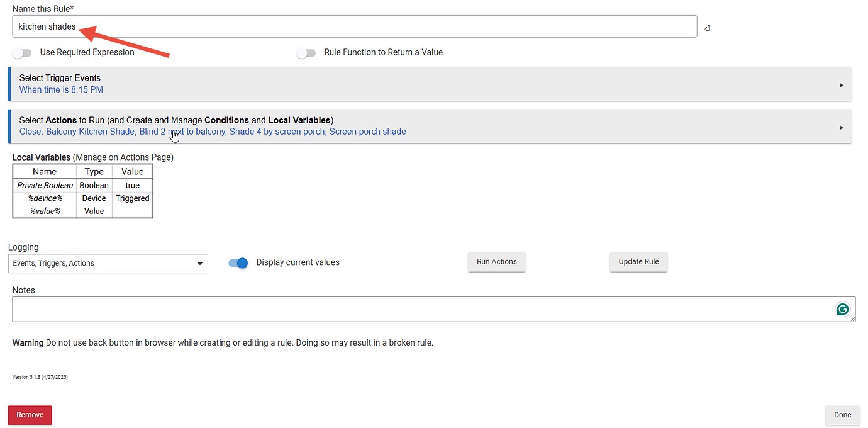This screenshot has width=868, height=428.
Task: Expand Select Actions to Run arrow
Action: click(841, 127)
